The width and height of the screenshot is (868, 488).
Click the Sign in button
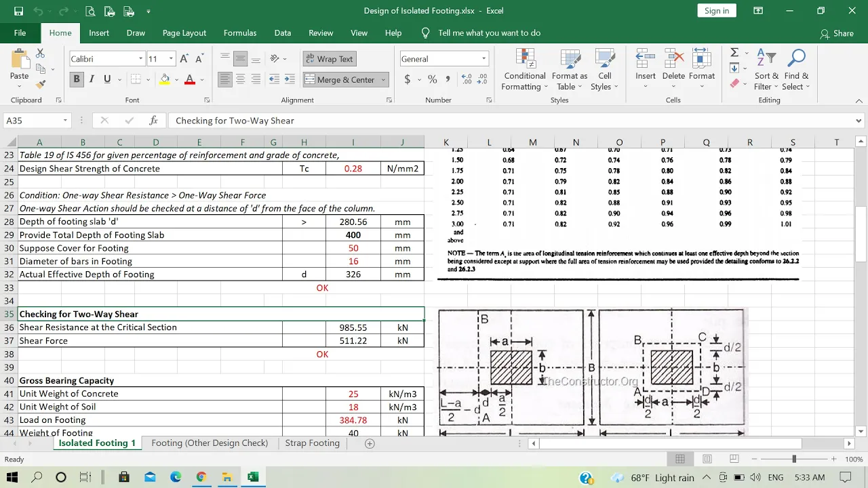717,10
